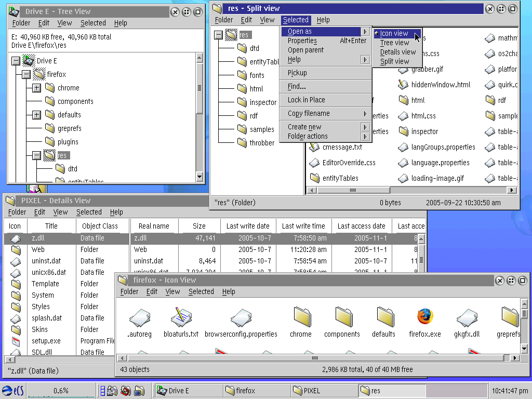
Task: Expand the defaults folder in Drive E tree
Action: (37, 115)
